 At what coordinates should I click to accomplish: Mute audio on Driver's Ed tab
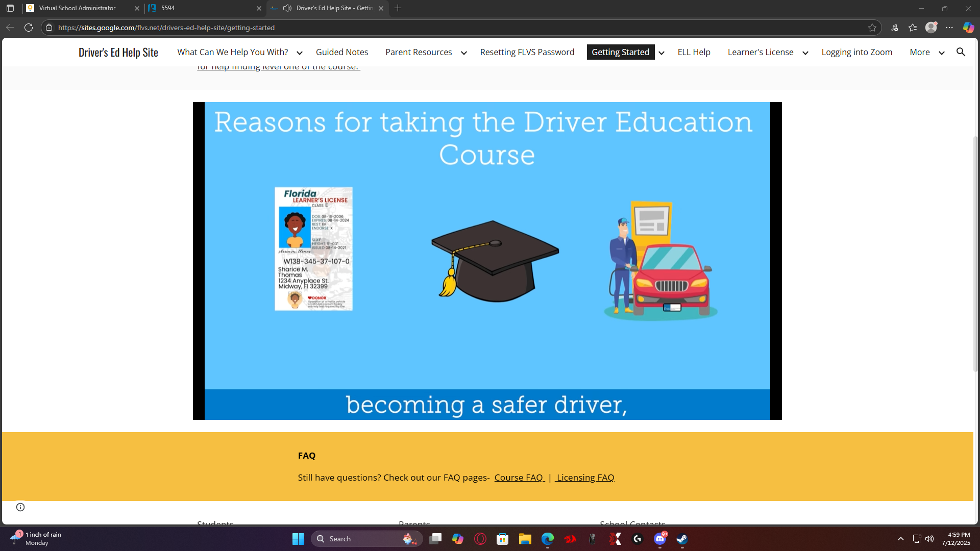[287, 8]
